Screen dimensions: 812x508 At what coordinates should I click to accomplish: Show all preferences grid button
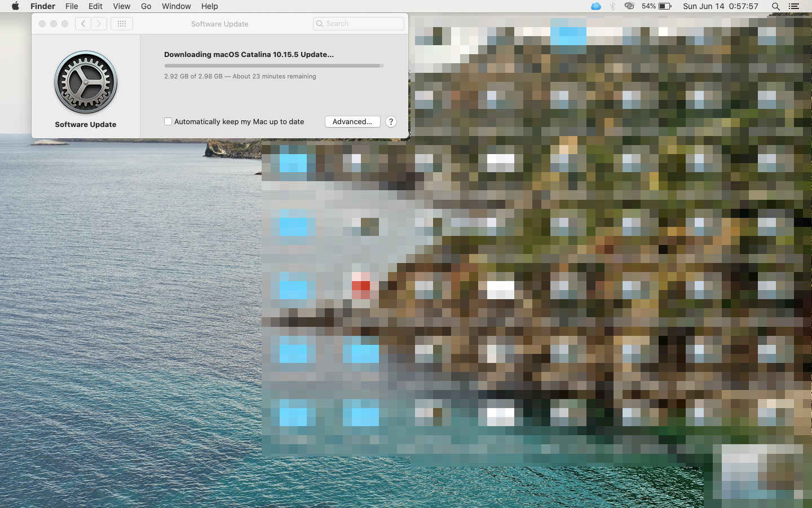[122, 24]
